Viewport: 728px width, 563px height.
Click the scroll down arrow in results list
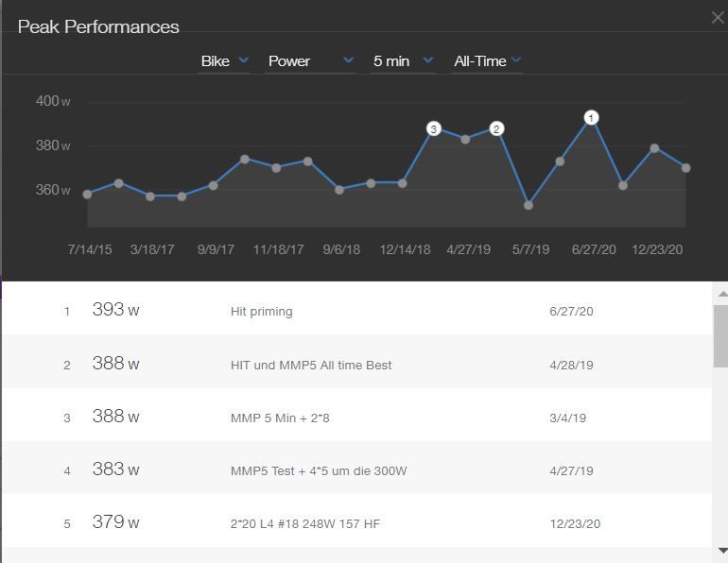720,551
